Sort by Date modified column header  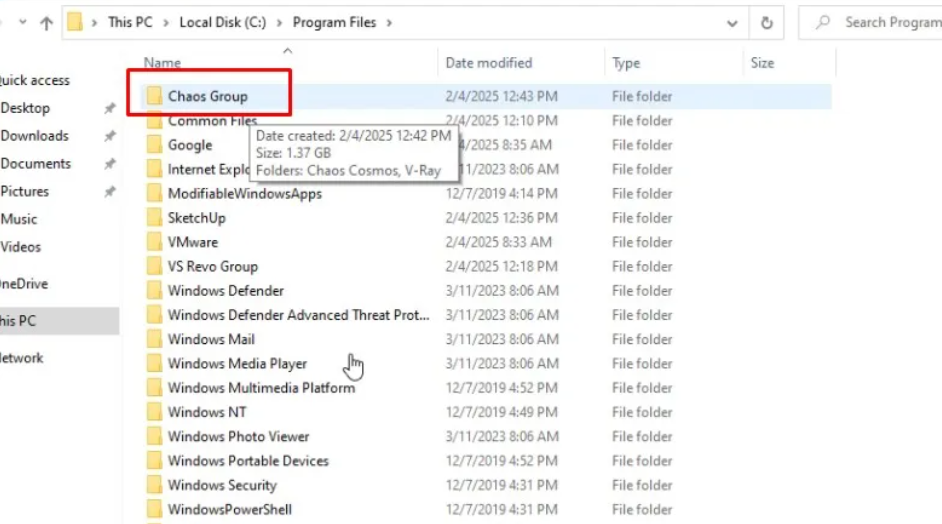tap(488, 63)
